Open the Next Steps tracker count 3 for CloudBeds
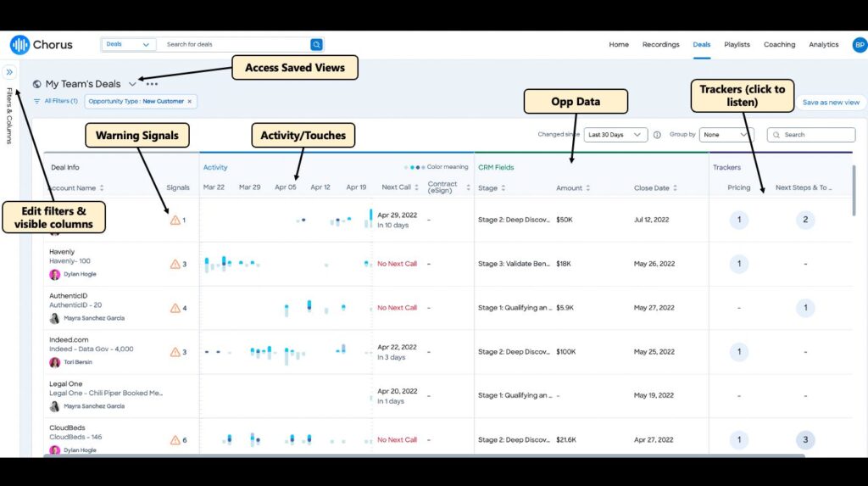 click(805, 440)
